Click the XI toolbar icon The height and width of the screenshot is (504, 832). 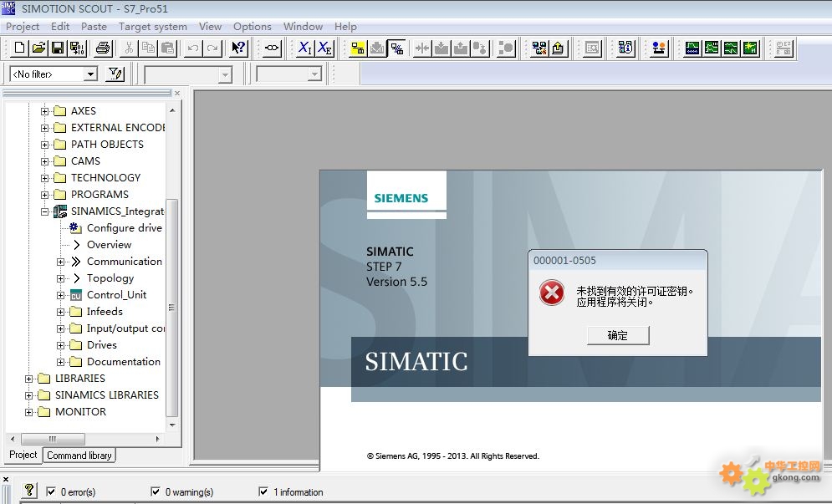pos(305,48)
